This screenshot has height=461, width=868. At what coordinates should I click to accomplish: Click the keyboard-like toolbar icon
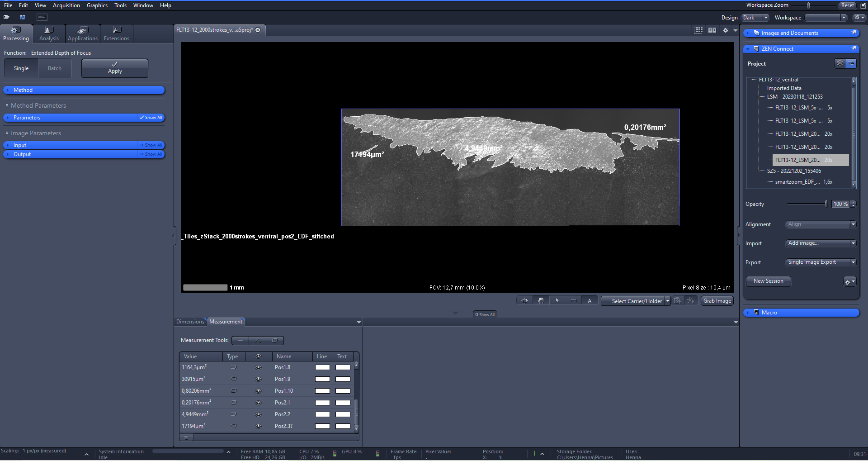coord(42,17)
